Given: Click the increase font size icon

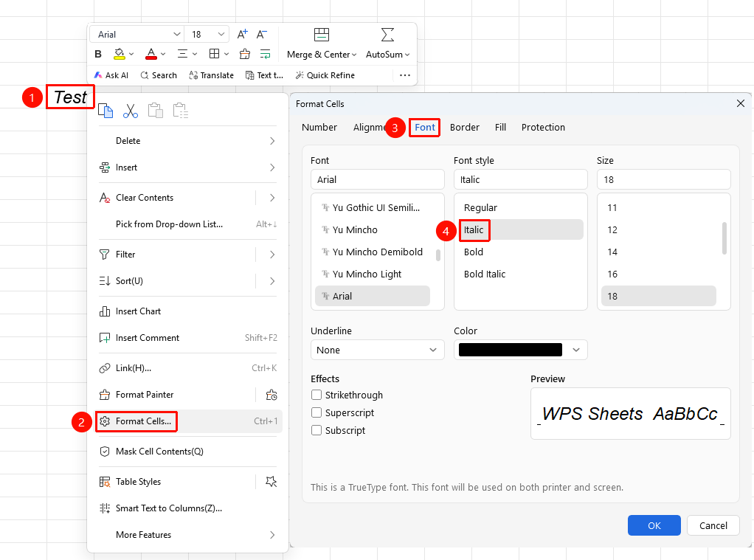Looking at the screenshot, I should 242,34.
